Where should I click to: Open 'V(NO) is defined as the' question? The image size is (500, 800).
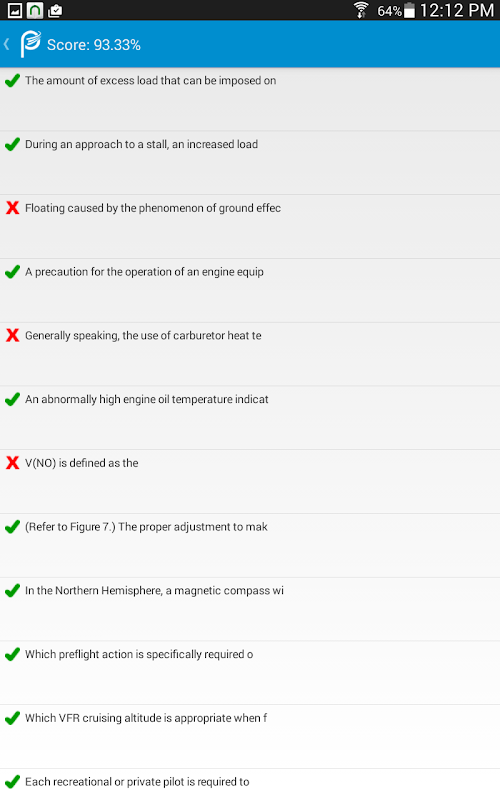pyautogui.click(x=250, y=482)
